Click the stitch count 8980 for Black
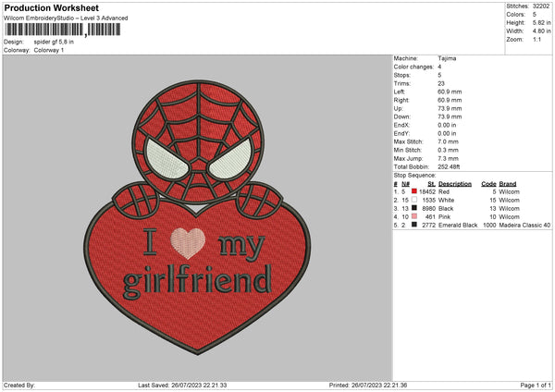Screen dimensions: 555x392 coord(429,208)
